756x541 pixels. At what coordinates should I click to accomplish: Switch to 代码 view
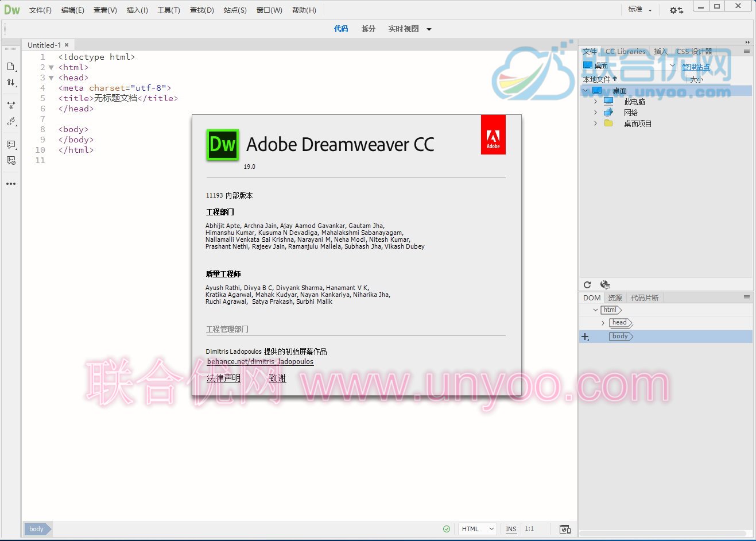(341, 29)
